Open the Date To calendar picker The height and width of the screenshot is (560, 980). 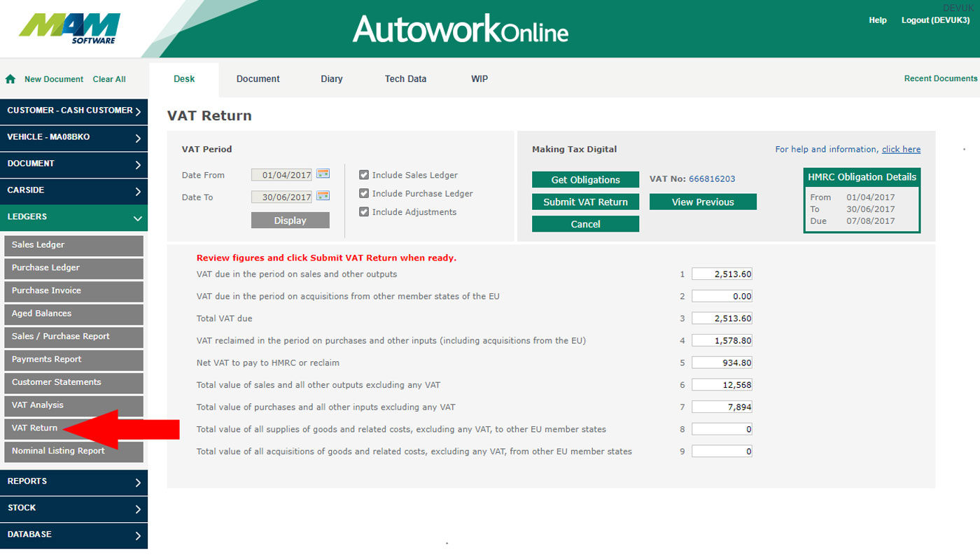click(x=323, y=196)
